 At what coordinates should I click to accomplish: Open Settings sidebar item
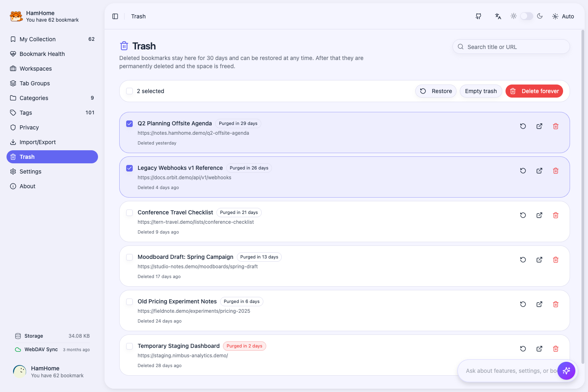tap(52, 171)
